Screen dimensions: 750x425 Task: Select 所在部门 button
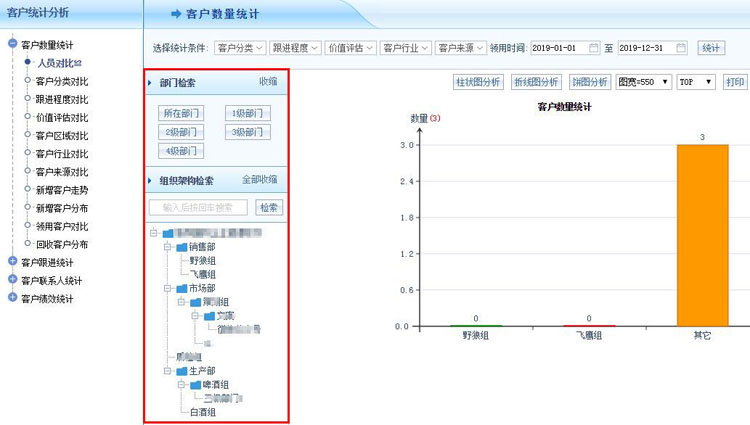(x=181, y=113)
